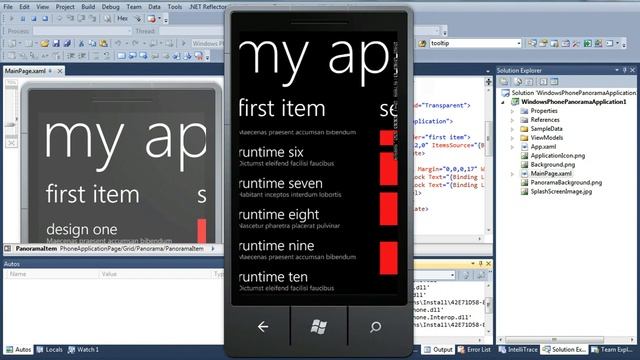Open the Tools menu
The width and height of the screenshot is (640, 360).
click(x=175, y=7)
